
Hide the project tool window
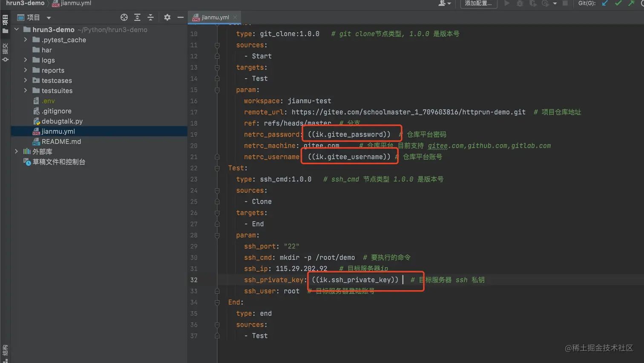[x=181, y=17]
